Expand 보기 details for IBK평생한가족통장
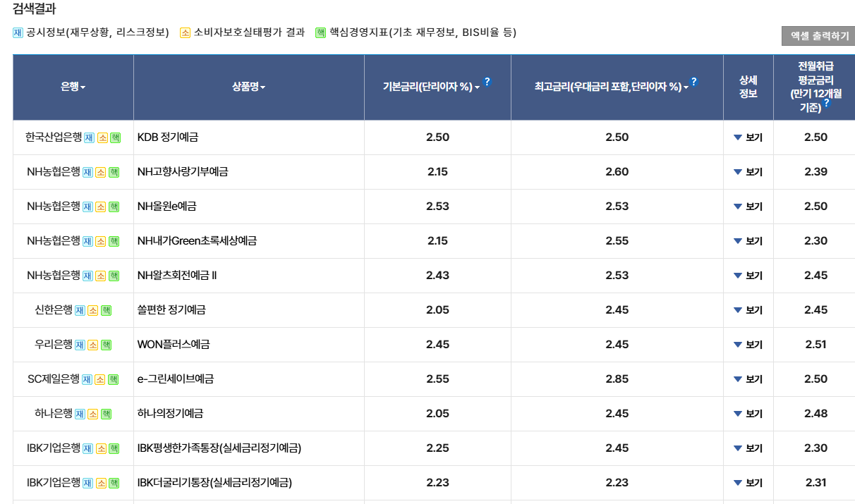Image resolution: width=855 pixels, height=504 pixels. 748,448
